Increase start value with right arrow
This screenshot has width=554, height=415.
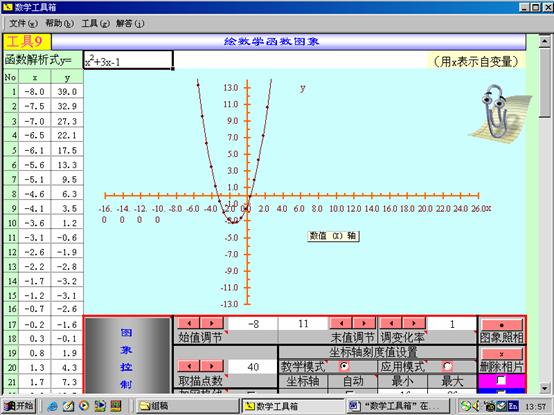(x=212, y=323)
